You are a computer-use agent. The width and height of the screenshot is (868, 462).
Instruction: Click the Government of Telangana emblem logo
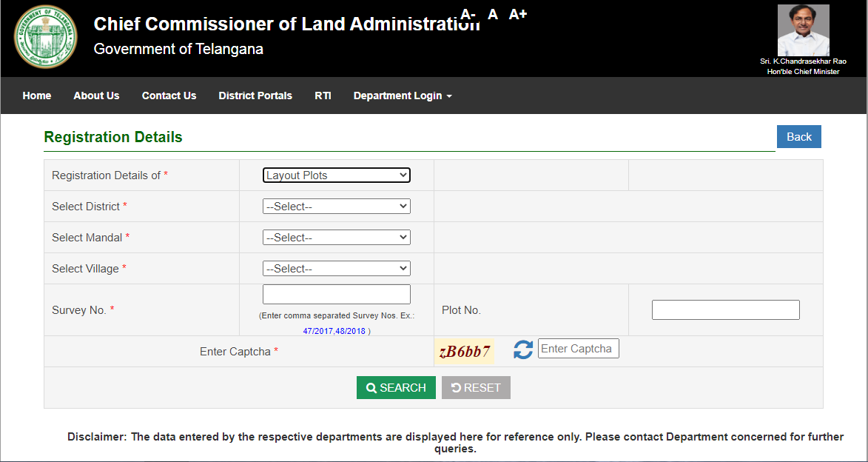[46, 36]
